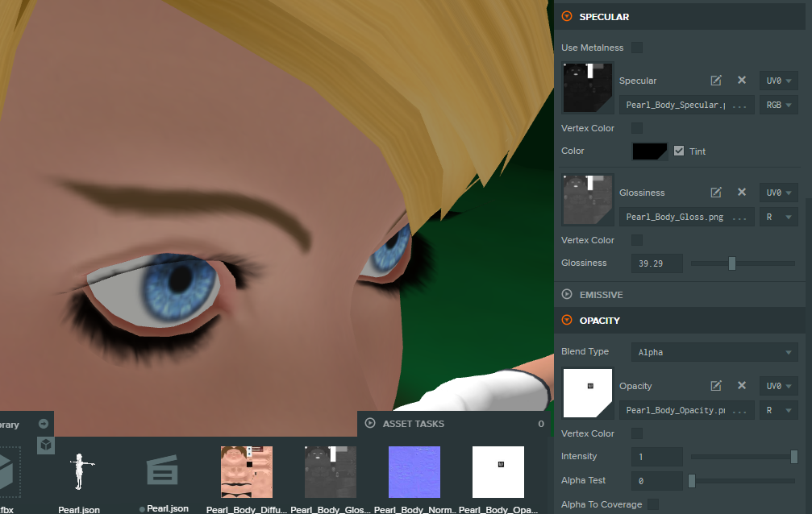Viewport: 812px width, 514px height.
Task: Click the Library arrow icon
Action: (44, 424)
